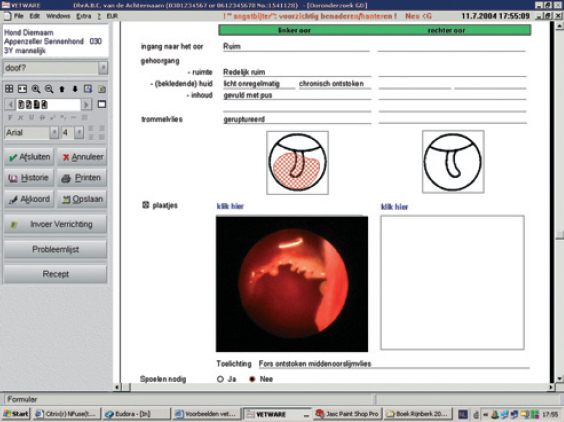Click the EUR menu item
The width and height of the screenshot is (564, 422).
tap(112, 16)
